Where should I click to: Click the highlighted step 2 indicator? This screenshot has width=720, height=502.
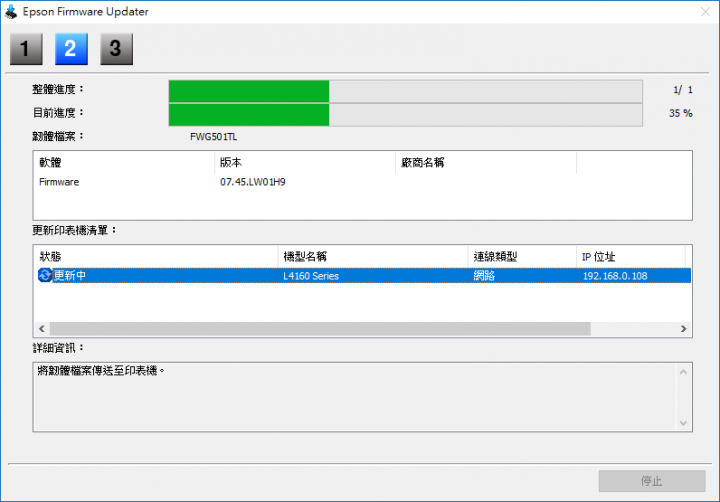tap(71, 49)
